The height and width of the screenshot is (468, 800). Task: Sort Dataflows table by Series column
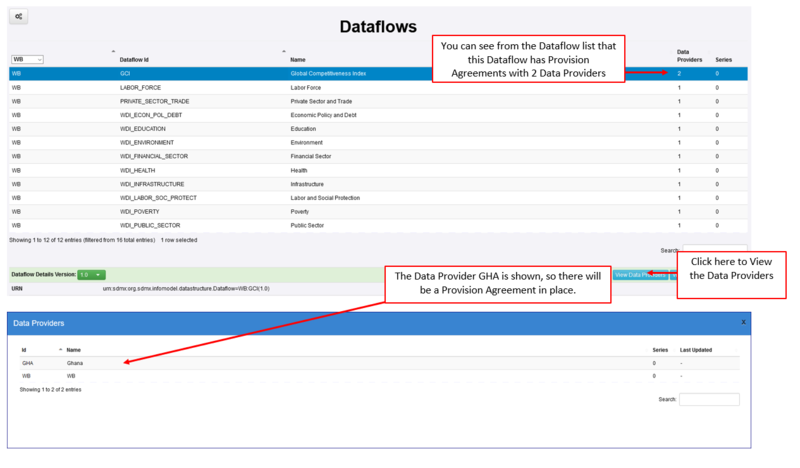(723, 60)
